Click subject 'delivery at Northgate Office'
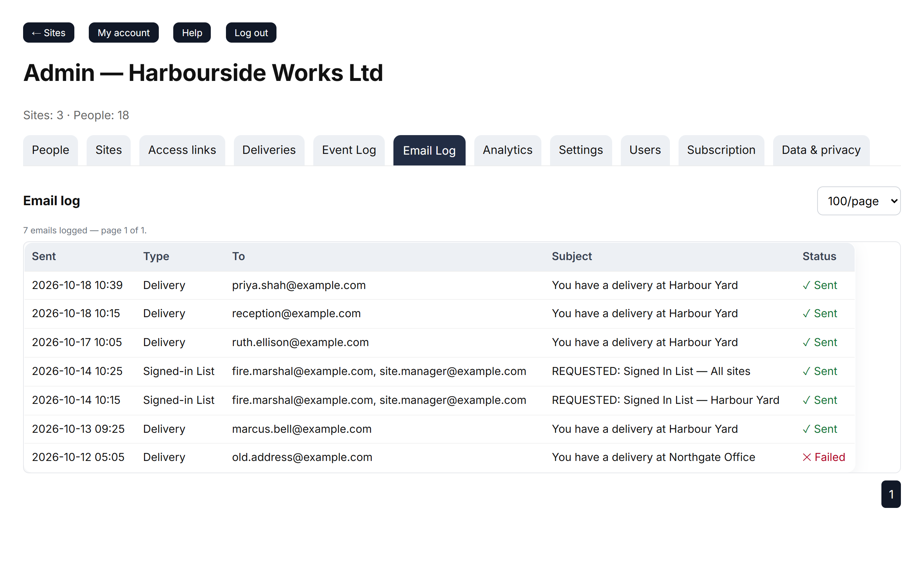 pyautogui.click(x=684, y=457)
